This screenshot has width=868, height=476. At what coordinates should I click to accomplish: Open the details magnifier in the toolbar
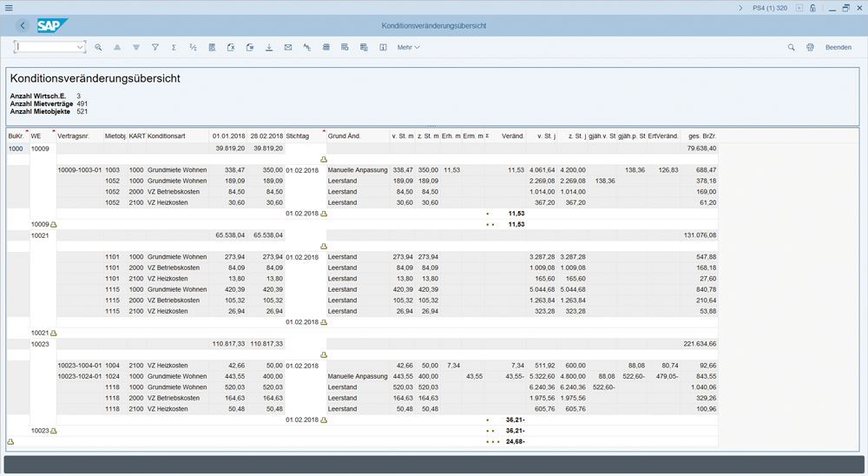click(x=98, y=47)
